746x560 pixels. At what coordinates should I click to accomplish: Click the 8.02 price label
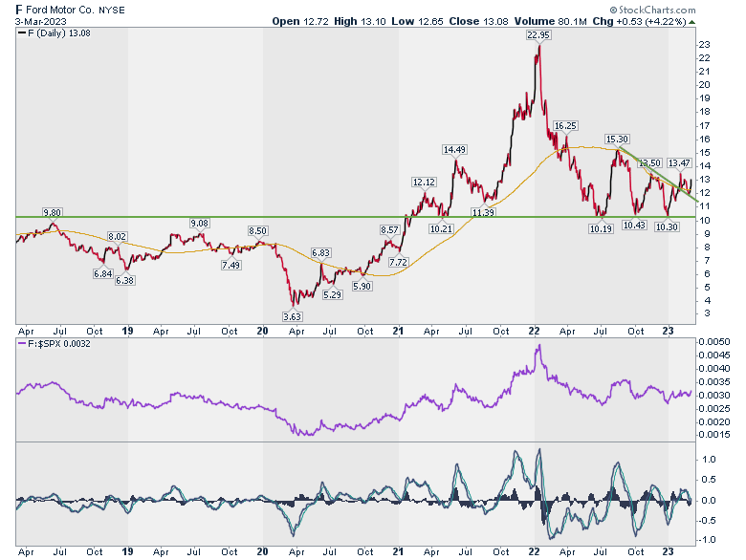click(117, 237)
